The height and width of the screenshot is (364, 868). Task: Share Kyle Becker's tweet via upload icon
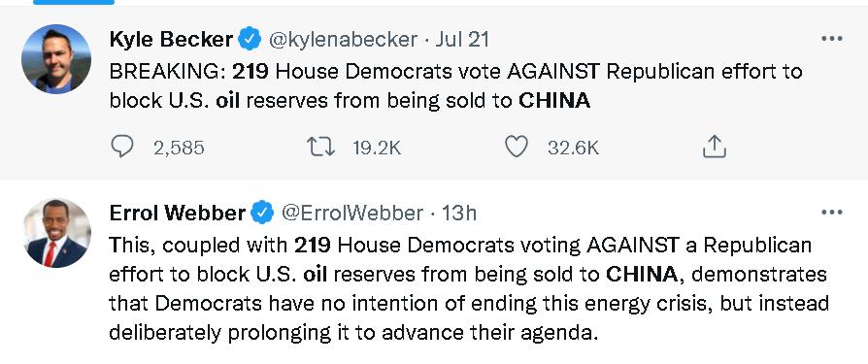714,146
